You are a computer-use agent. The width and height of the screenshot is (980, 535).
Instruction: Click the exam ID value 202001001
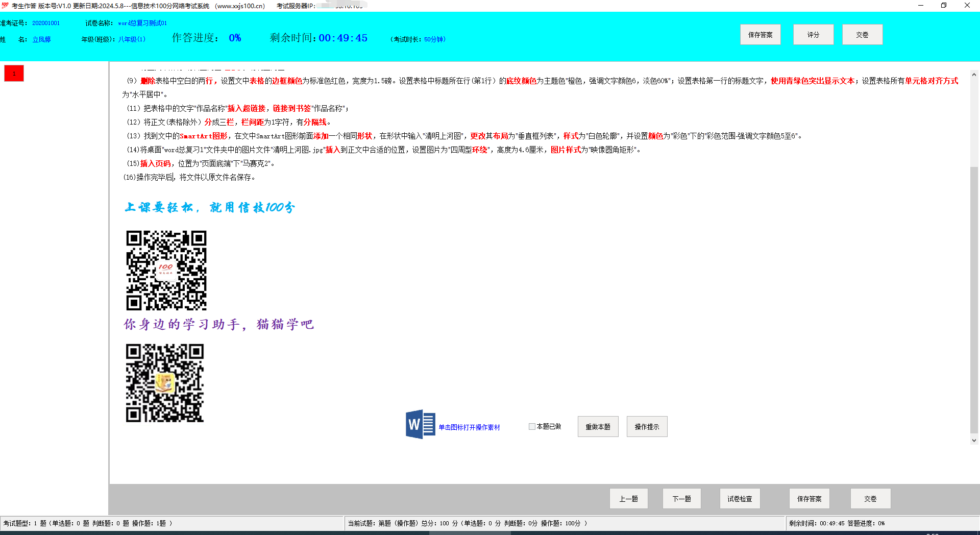46,23
